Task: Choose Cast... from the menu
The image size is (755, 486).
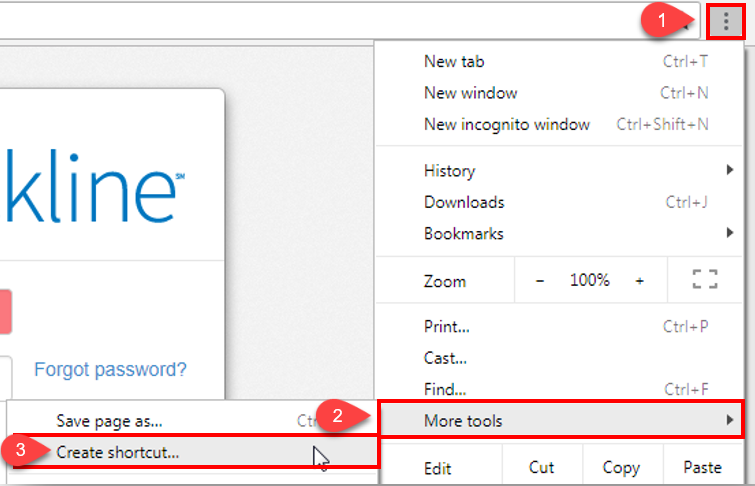Action: tap(445, 358)
